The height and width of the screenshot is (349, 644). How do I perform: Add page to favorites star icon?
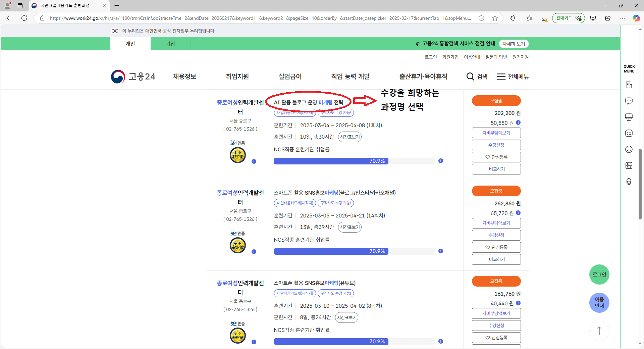[x=495, y=18]
